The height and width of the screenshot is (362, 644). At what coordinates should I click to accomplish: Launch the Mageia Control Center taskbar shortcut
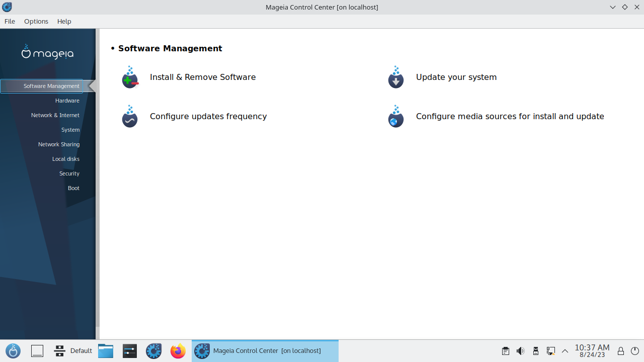[154, 351]
